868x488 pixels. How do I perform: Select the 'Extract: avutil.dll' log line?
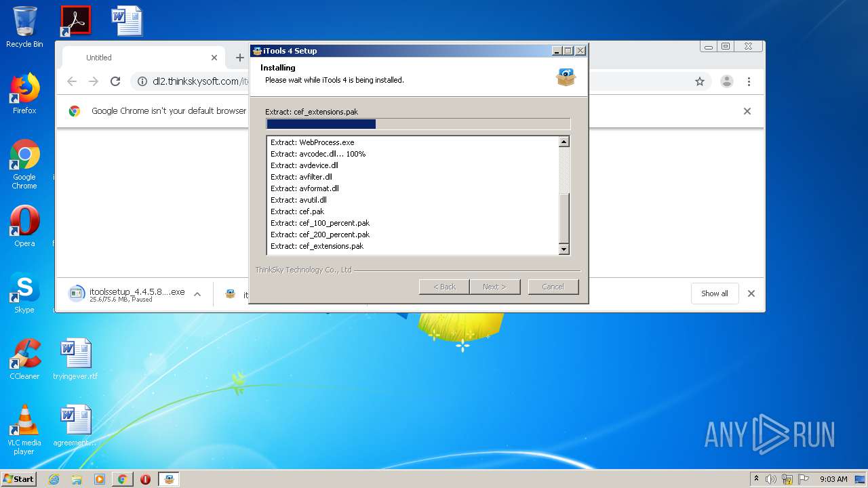click(x=298, y=200)
